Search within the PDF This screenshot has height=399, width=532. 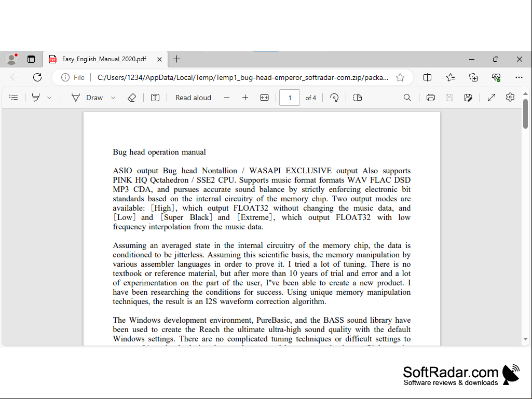(x=407, y=98)
